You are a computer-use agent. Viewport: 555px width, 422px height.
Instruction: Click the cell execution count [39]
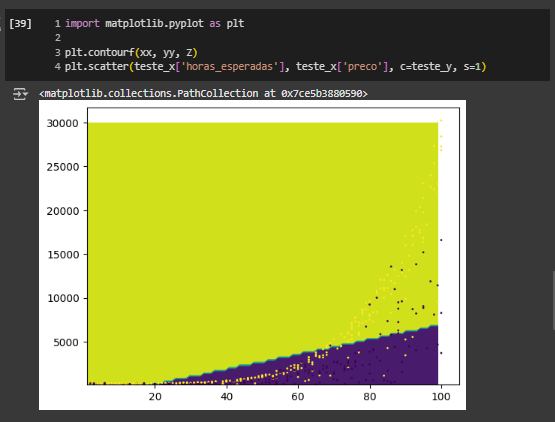[x=21, y=24]
